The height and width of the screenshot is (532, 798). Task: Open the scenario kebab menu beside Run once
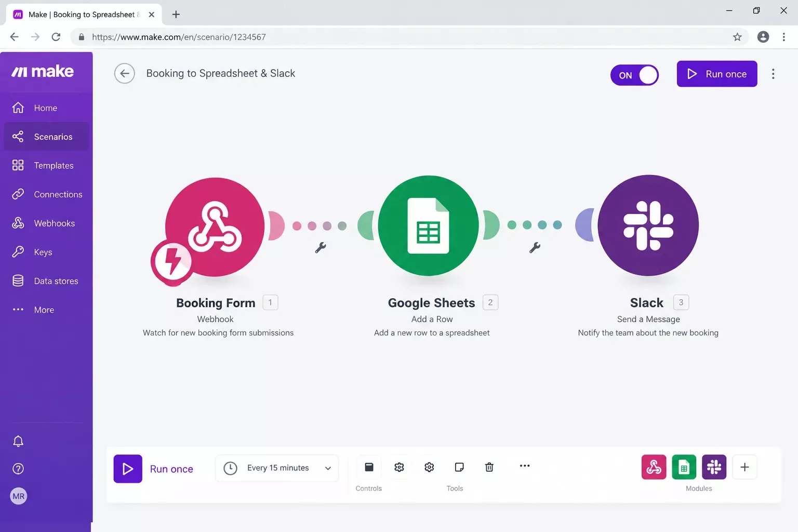tap(773, 74)
